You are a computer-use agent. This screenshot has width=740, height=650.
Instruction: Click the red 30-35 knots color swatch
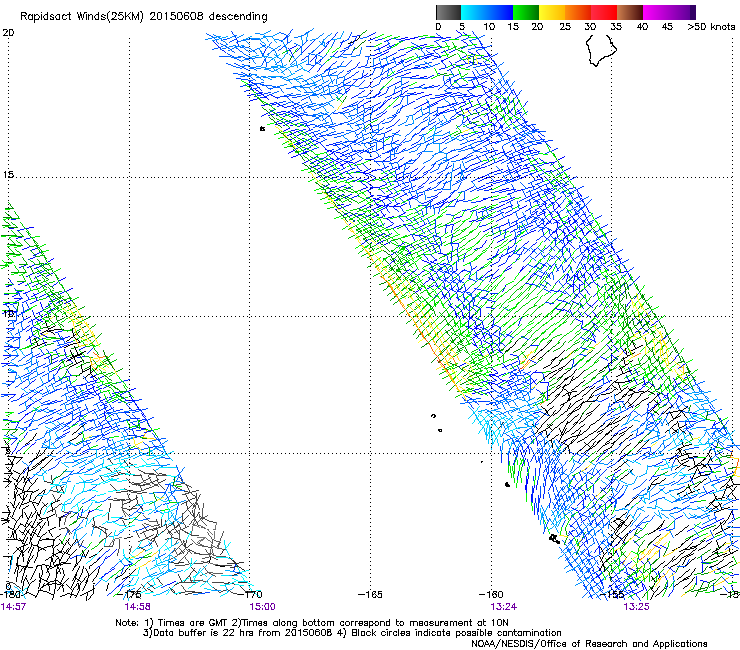pos(604,12)
